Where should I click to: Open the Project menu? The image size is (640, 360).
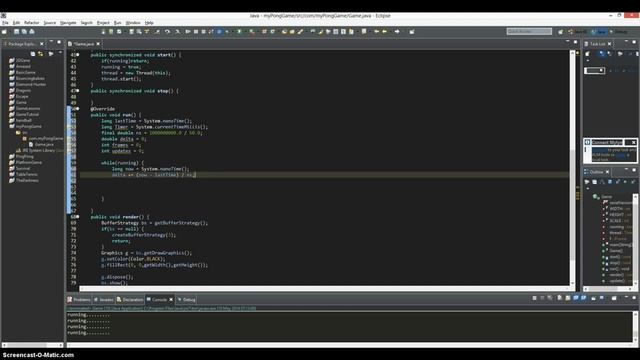click(103, 23)
